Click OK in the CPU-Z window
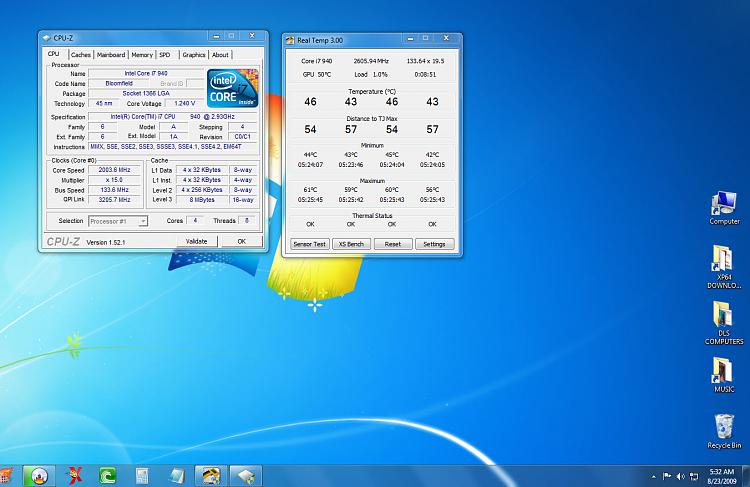 click(x=242, y=241)
